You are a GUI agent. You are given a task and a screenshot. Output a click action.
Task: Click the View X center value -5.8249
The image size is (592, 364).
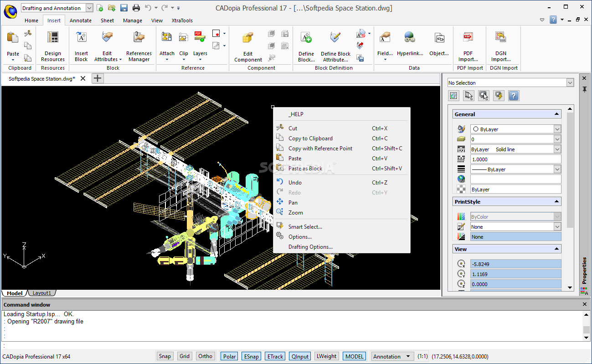coord(515,264)
